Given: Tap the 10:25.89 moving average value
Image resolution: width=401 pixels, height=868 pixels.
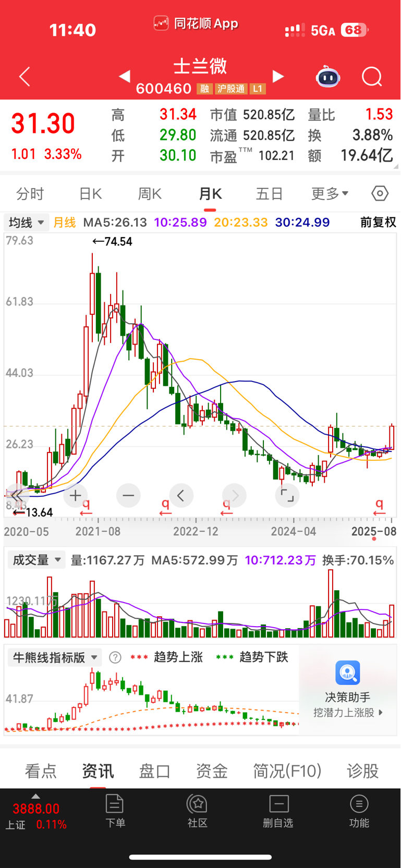Looking at the screenshot, I should pos(180,223).
